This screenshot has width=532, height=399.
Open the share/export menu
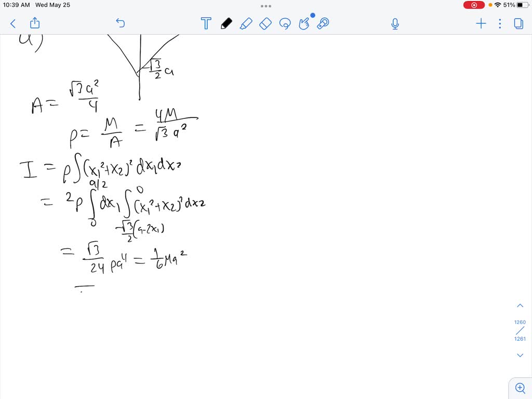click(x=35, y=23)
